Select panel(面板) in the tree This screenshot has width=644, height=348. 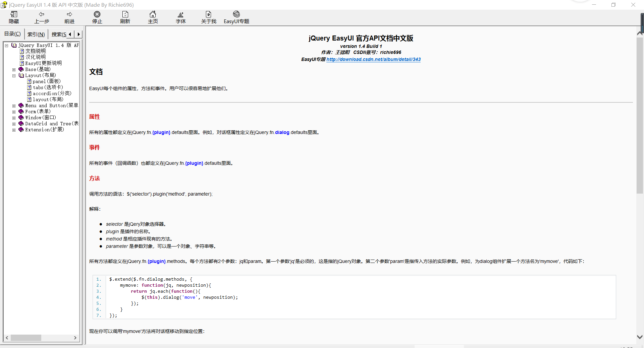click(x=47, y=81)
